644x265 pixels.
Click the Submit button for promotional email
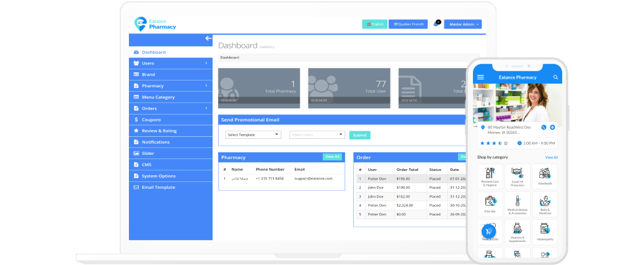click(359, 135)
